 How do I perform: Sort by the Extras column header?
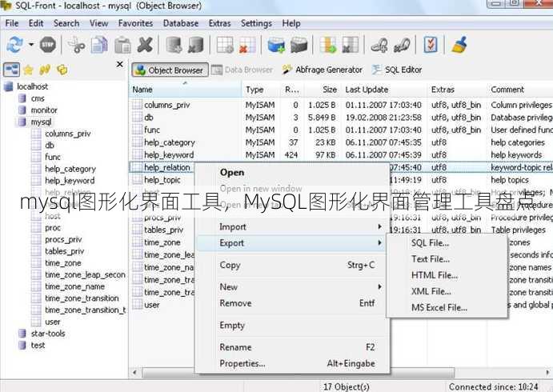pyautogui.click(x=457, y=90)
